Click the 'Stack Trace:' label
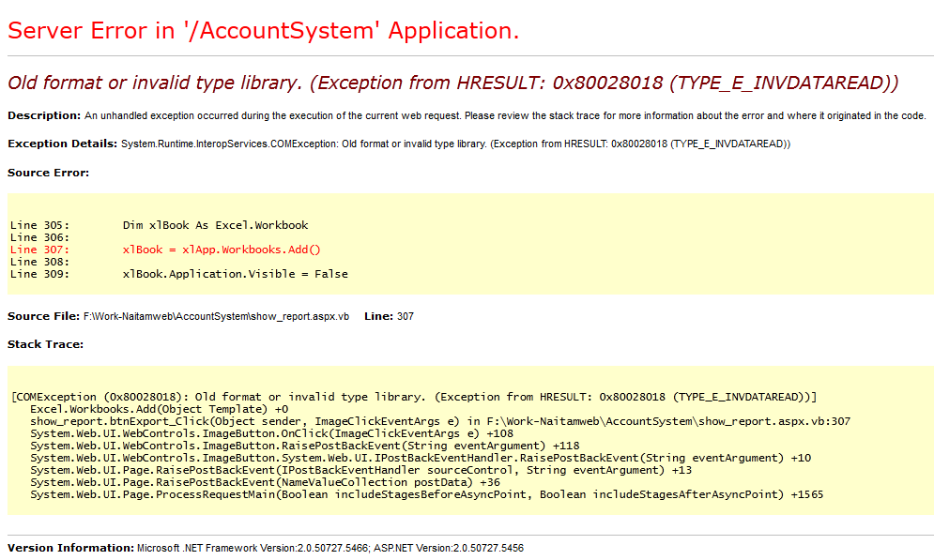Screen dimensions: 934x560 point(45,344)
